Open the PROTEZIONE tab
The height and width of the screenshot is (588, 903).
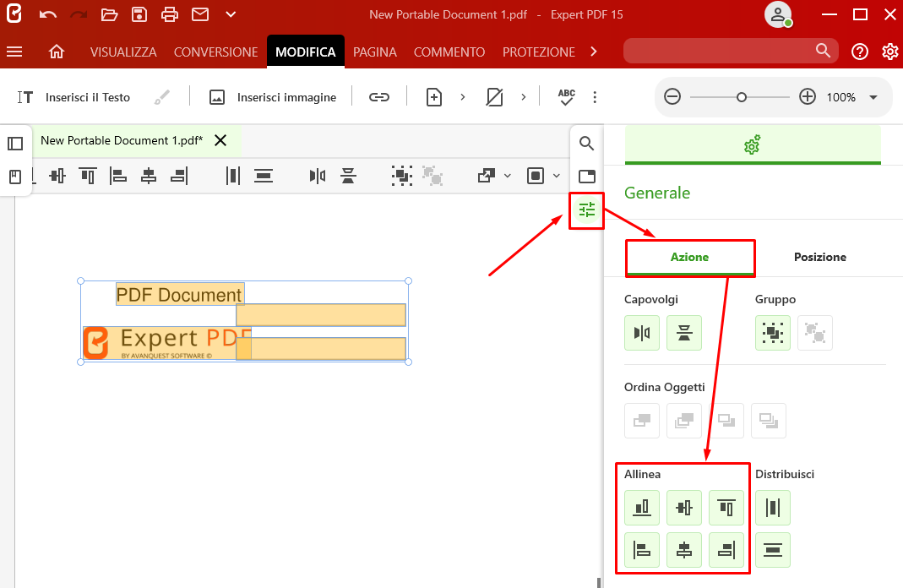click(x=539, y=52)
